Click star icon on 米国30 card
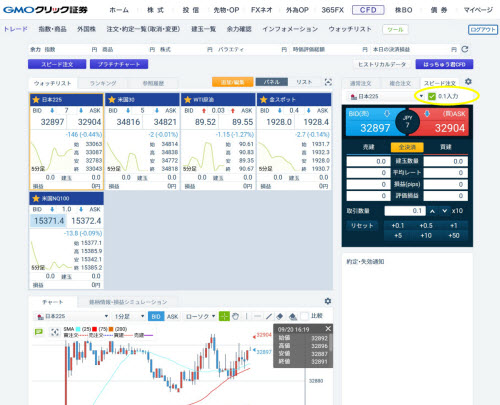Viewport: 500px width, 405px height. point(112,99)
